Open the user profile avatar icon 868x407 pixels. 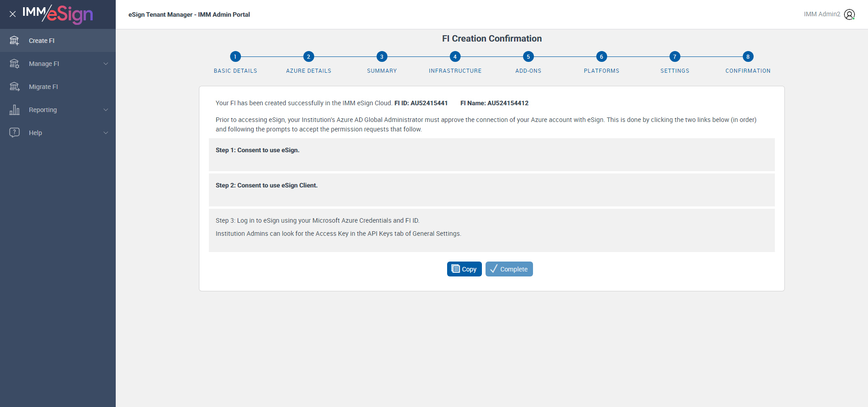(x=849, y=14)
